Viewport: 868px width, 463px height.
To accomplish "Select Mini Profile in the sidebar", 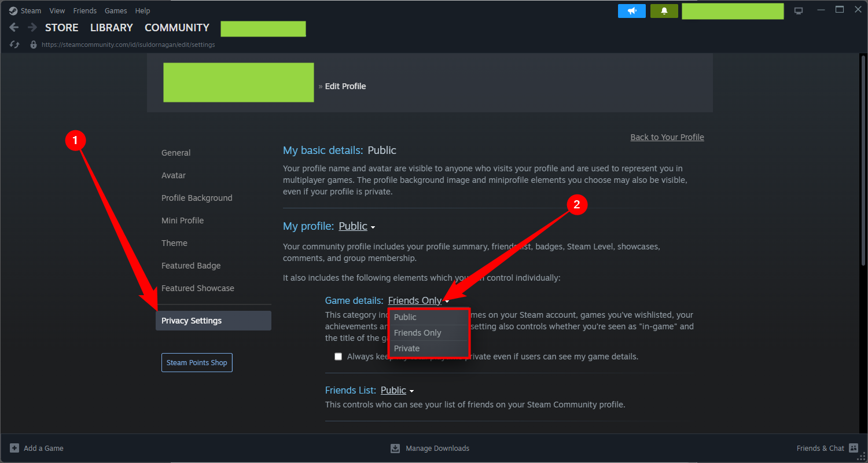I will tap(182, 221).
